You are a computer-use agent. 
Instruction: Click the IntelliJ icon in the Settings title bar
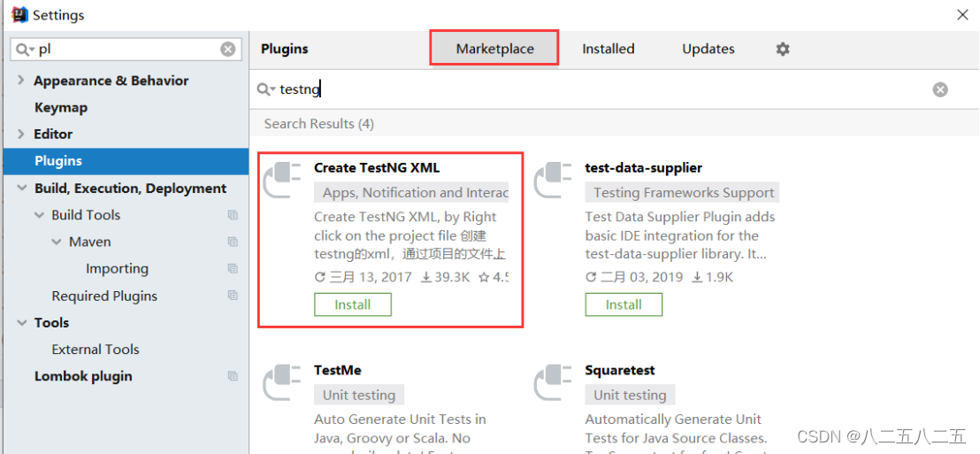(20, 14)
